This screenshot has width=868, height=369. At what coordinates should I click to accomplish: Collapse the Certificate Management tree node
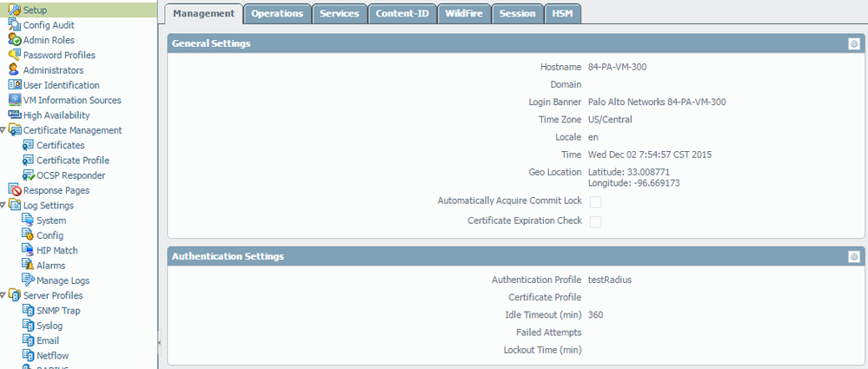click(x=3, y=130)
